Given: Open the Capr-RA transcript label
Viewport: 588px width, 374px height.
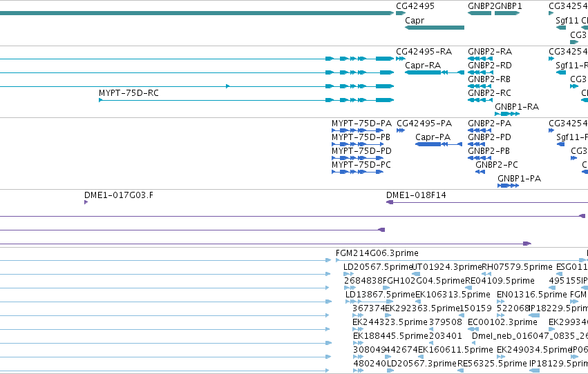Looking at the screenshot, I should 423,66.
